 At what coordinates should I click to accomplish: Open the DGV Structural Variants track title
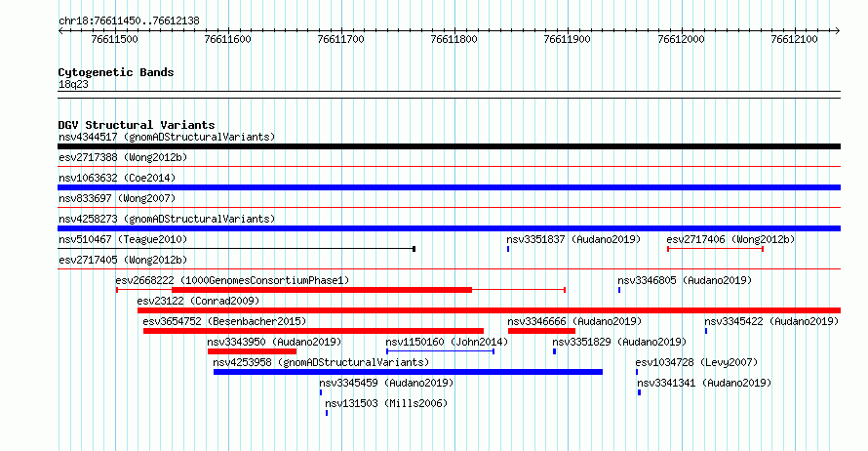[x=137, y=125]
